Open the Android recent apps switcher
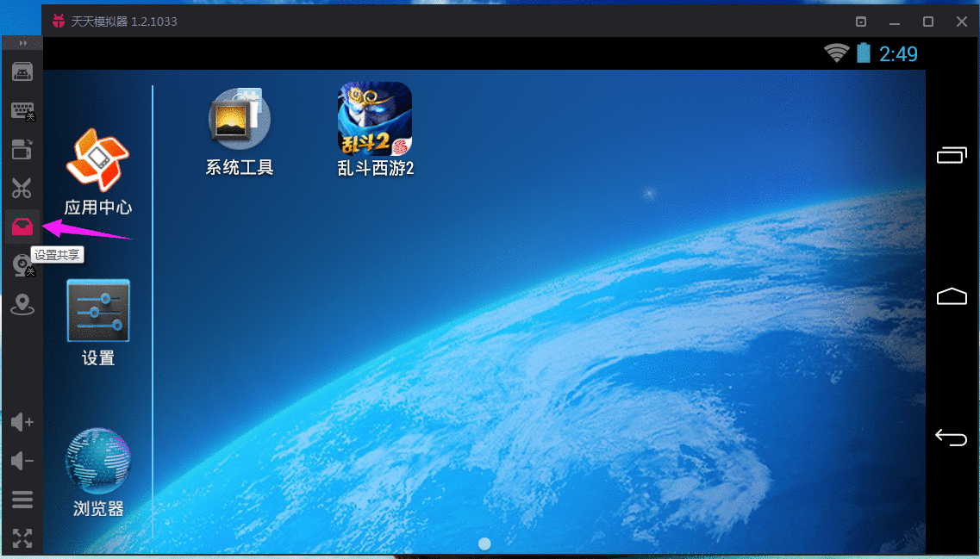Viewport: 980px width, 559px height. coord(951,155)
